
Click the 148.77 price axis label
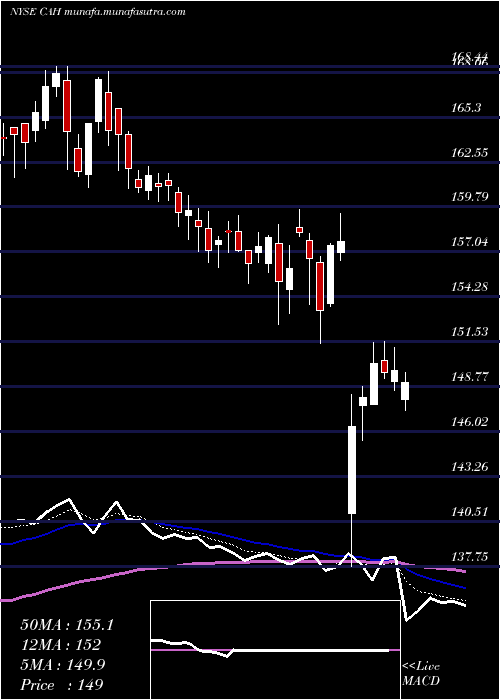(470, 377)
